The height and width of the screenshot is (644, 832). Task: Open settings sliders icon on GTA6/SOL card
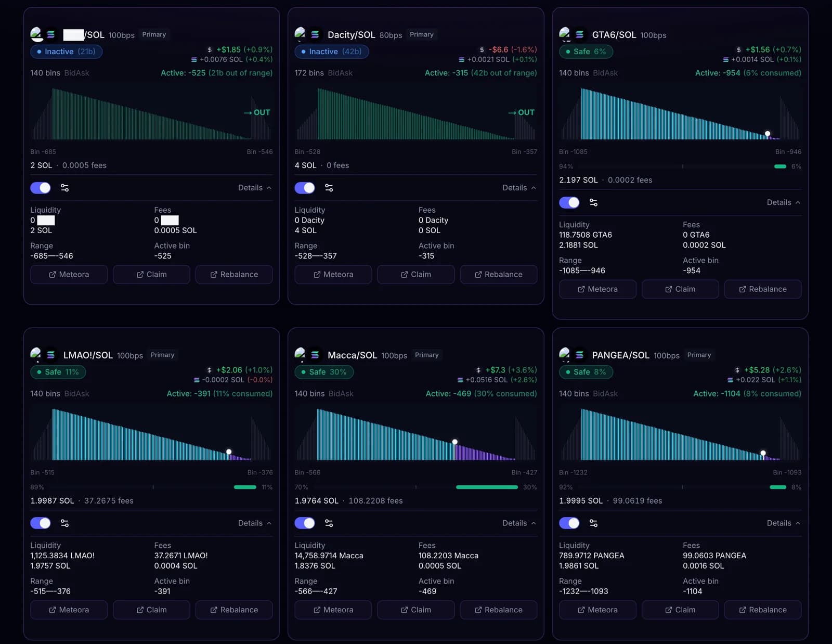point(593,202)
